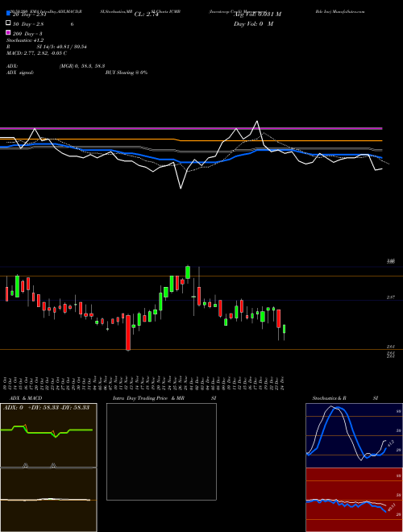Click the magenta 200-day moving average line
Image resolution: width=403 pixels, height=532 pixels.
point(191,129)
